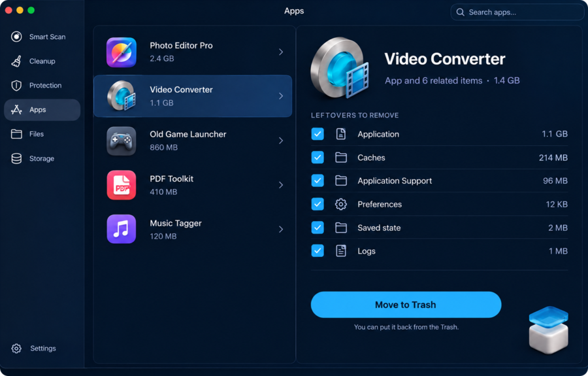Click the large Video Converter header icon

click(x=340, y=67)
